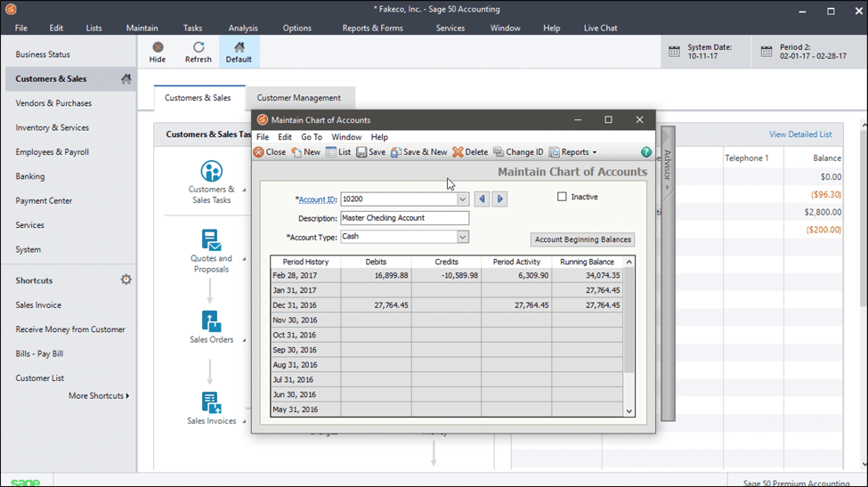Select Vendors & Purchases in sidebar
Viewport: 868px width, 487px height.
tap(53, 103)
